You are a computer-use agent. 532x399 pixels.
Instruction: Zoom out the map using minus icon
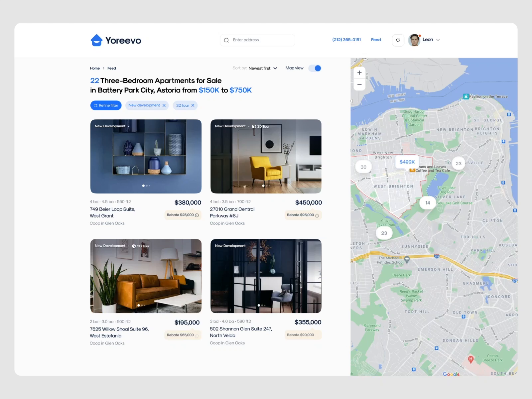(359, 84)
